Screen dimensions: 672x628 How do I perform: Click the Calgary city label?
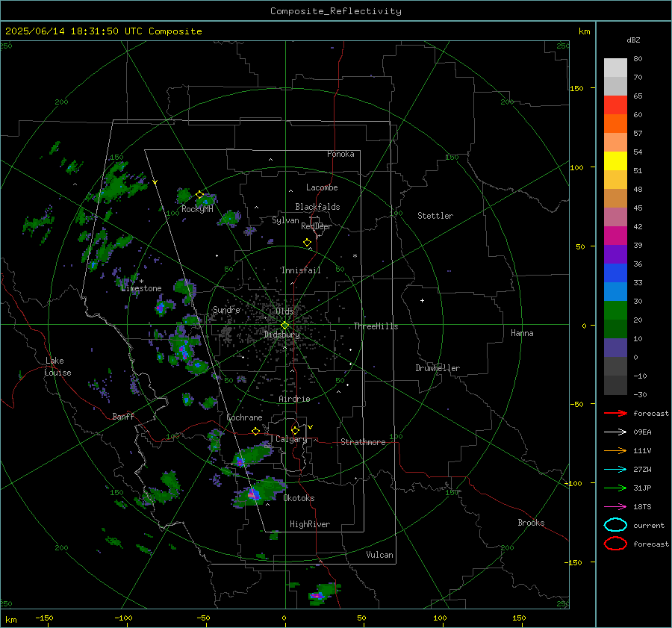(x=291, y=439)
